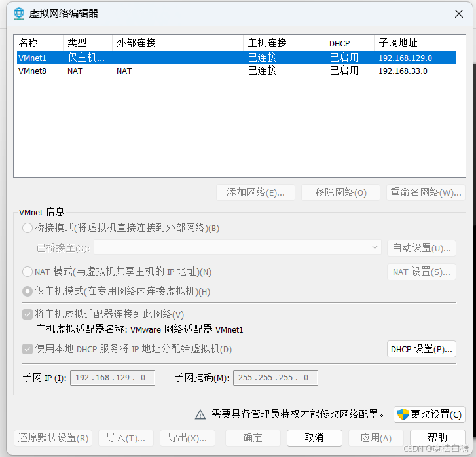Screen dimensions: 476x457
Task: Open the 已桥接至 dropdown
Action: point(238,247)
